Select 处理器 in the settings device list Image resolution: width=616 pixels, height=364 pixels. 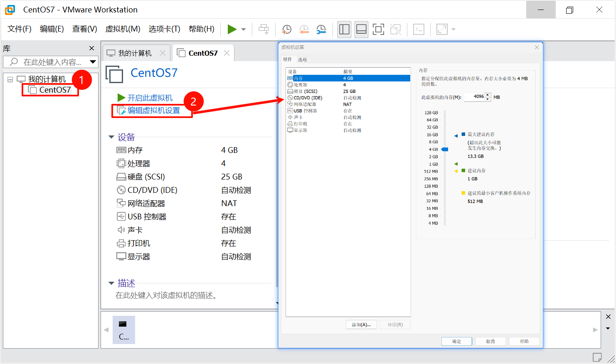tap(348, 85)
